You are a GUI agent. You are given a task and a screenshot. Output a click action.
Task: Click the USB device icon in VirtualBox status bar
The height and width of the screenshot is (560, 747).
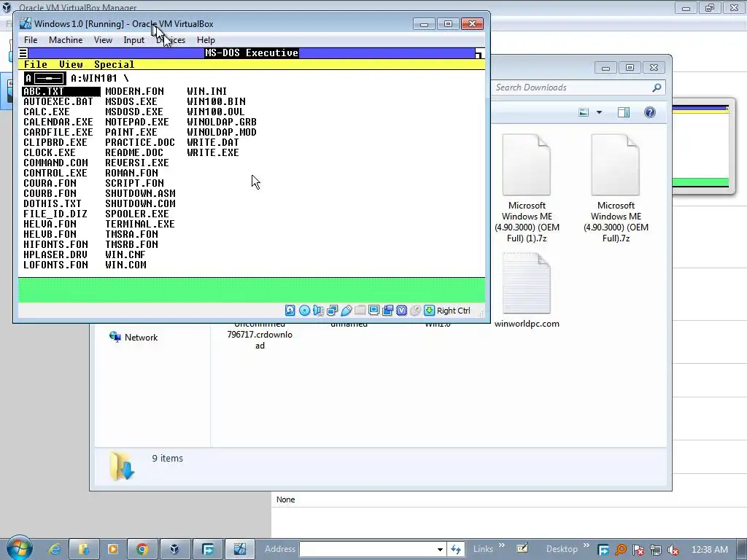(x=347, y=311)
